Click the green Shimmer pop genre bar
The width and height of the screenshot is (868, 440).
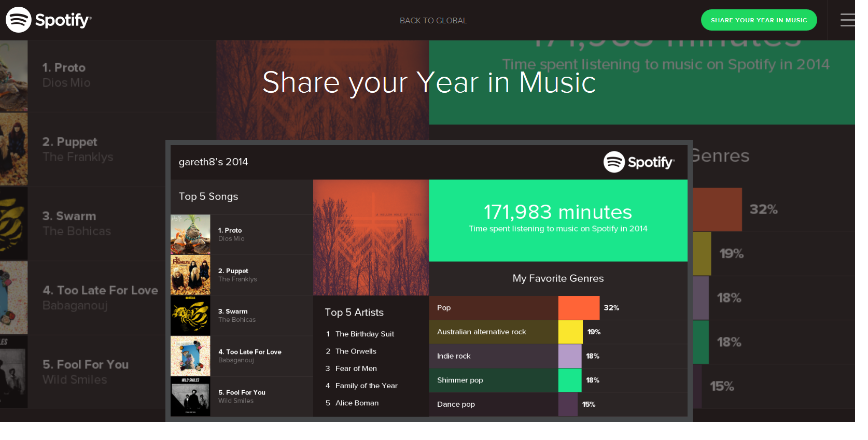[569, 380]
